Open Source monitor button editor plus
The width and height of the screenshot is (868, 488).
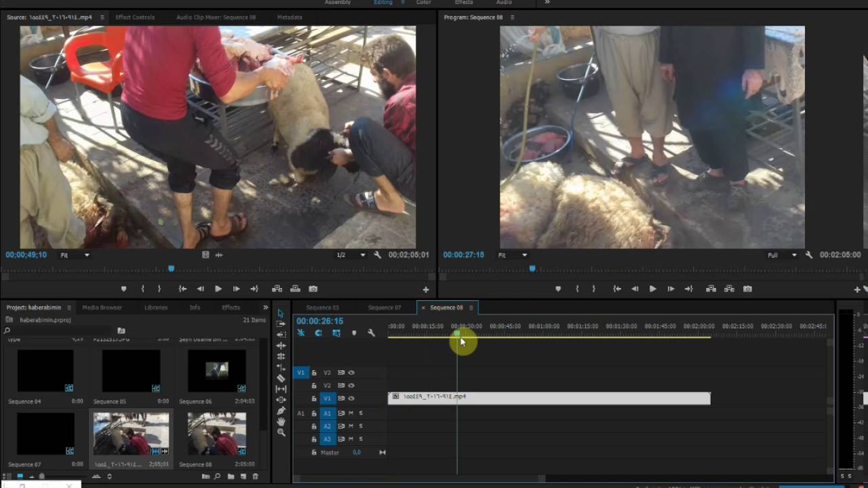click(426, 289)
